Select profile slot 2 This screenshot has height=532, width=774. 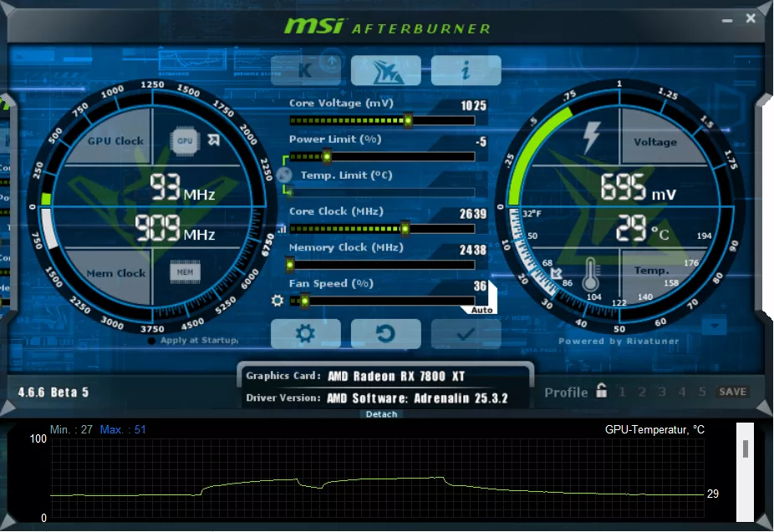coord(642,392)
